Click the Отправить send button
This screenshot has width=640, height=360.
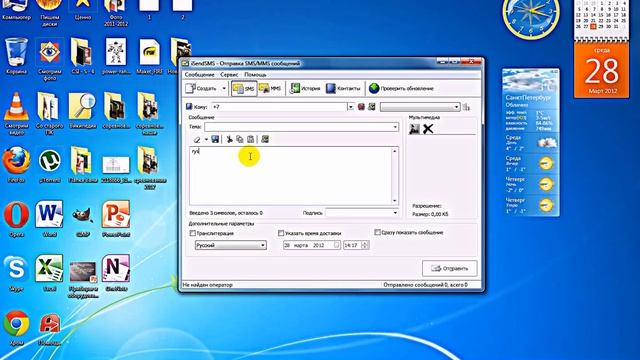[x=449, y=268]
